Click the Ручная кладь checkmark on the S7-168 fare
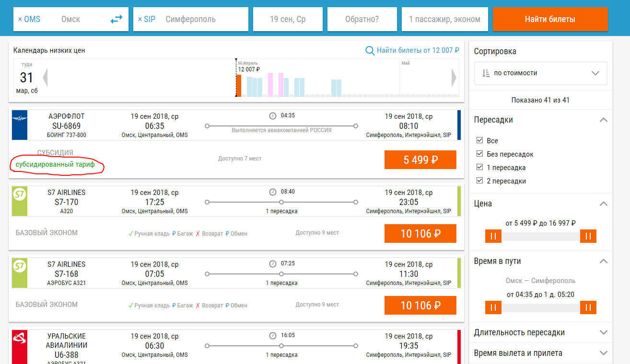Image resolution: width=630 pixels, height=364 pixels. point(130,305)
